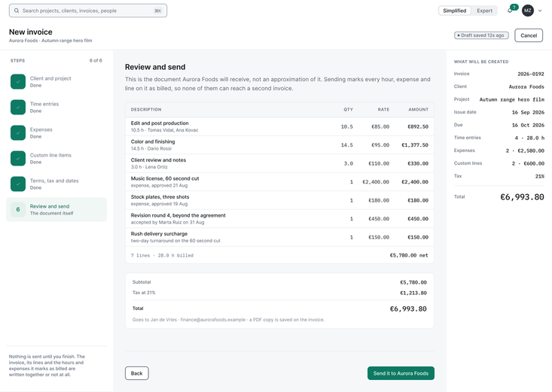Cancel the new invoice
Image resolution: width=552 pixels, height=392 pixels.
(529, 35)
